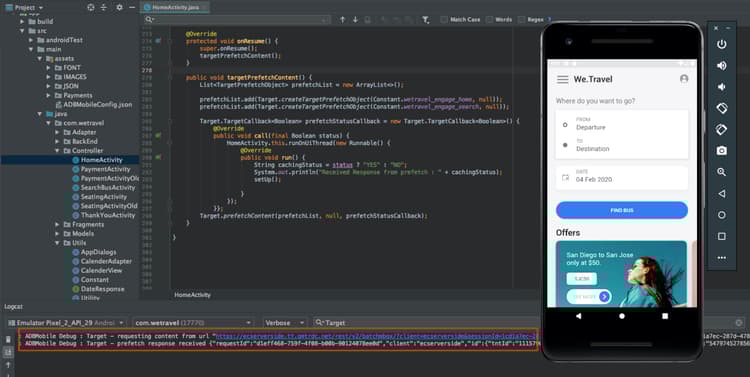750x377 pixels.
Task: Go to next search occurrence with the down arrow
Action: [x=355, y=20]
